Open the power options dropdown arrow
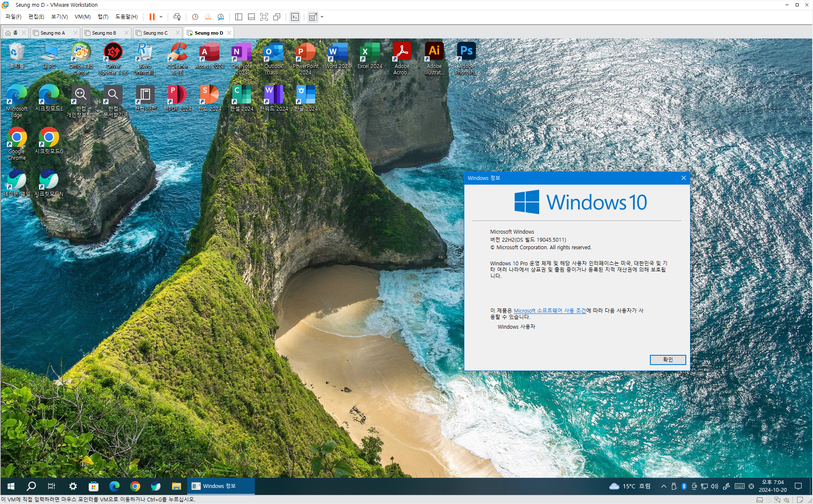This screenshot has height=504, width=813. (x=161, y=17)
